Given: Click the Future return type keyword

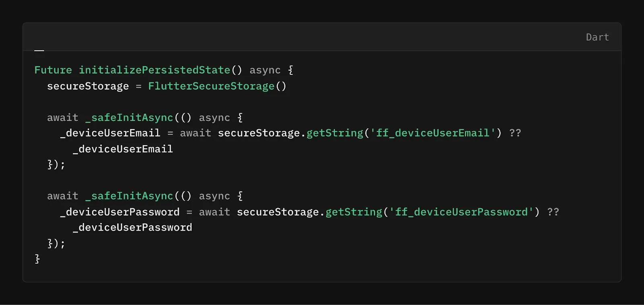Looking at the screenshot, I should pyautogui.click(x=53, y=70).
